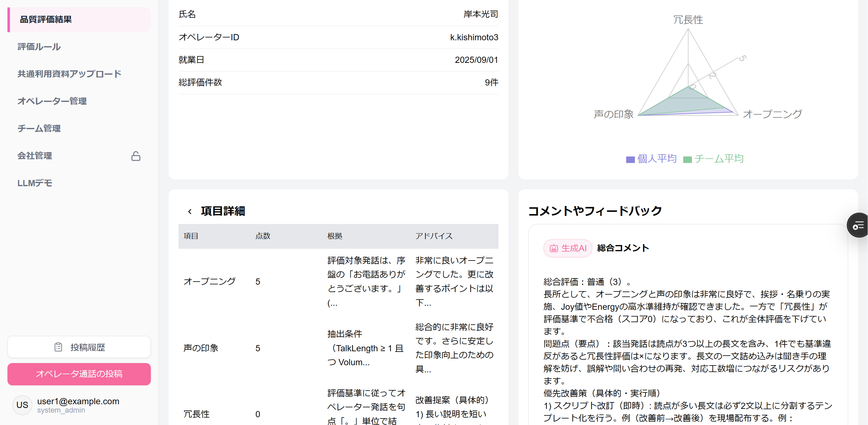Open 共通利用資料アップロード menu
Viewport: 868px width, 425px height.
tap(69, 74)
